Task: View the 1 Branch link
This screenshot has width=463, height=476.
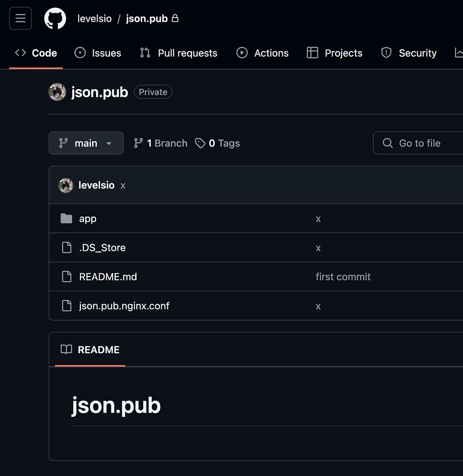Action: (160, 143)
